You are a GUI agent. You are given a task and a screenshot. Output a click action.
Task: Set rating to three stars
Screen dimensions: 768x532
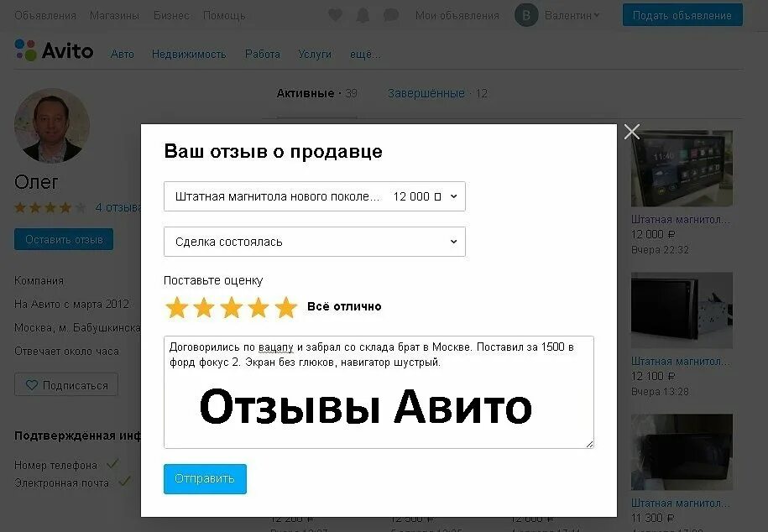tap(231, 307)
